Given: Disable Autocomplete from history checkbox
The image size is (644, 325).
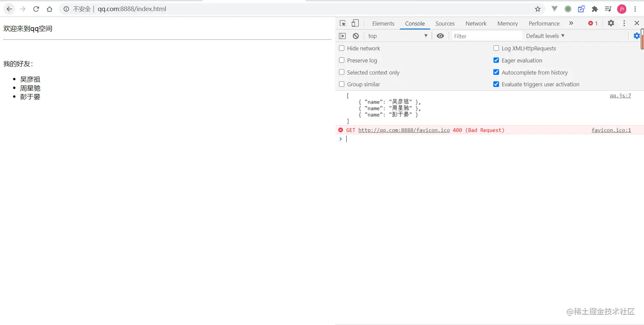Looking at the screenshot, I should point(496,72).
